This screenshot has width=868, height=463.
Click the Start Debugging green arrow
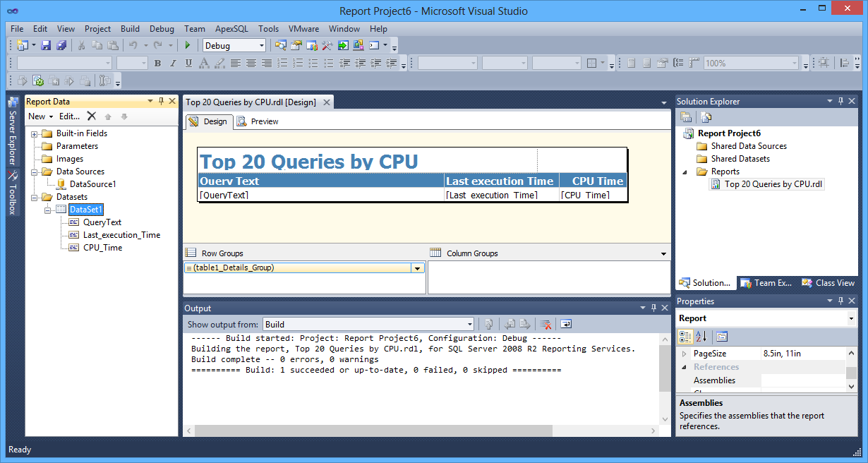tap(187, 45)
